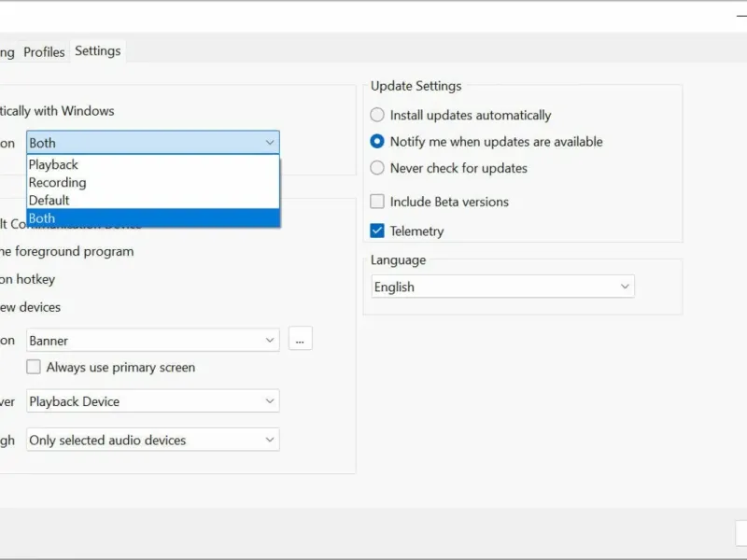Click the Settings tab
This screenshot has height=560, width=747.
pos(98,51)
